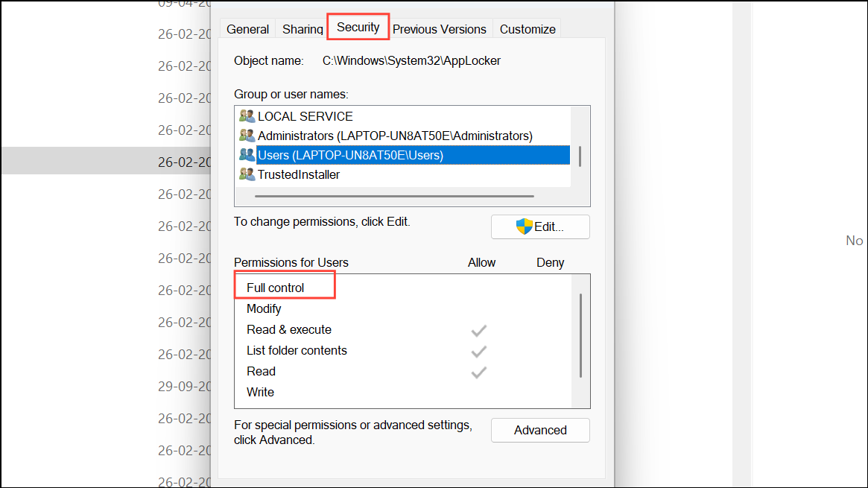Image resolution: width=868 pixels, height=488 pixels.
Task: Switch to the General tab
Action: (247, 28)
